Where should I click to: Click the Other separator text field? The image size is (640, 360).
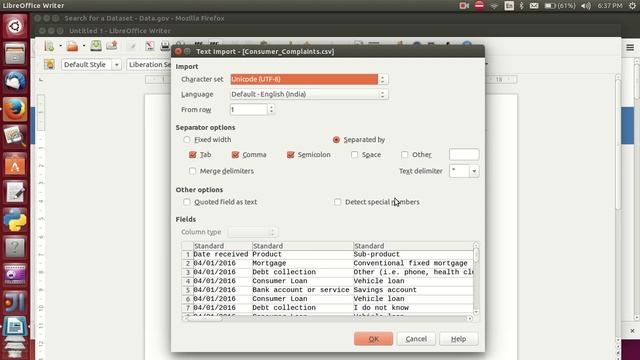464,155
